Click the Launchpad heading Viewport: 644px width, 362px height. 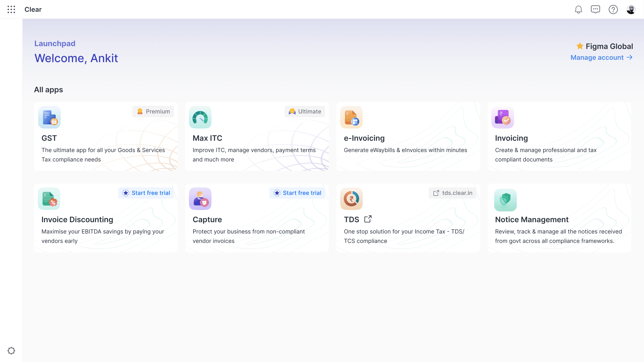[55, 44]
